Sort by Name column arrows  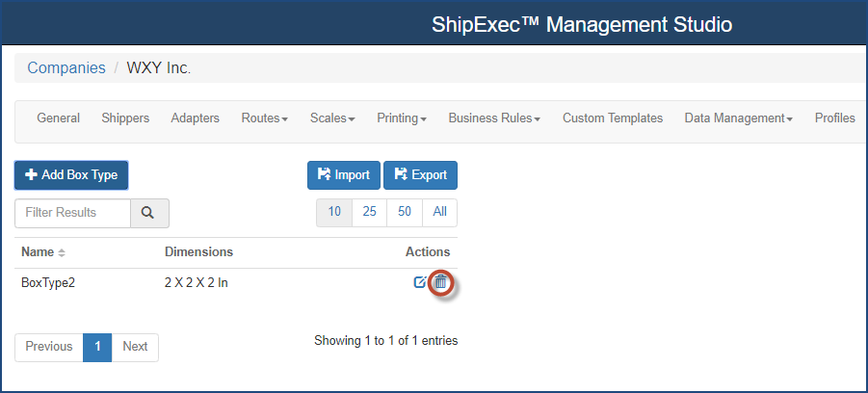(x=62, y=252)
